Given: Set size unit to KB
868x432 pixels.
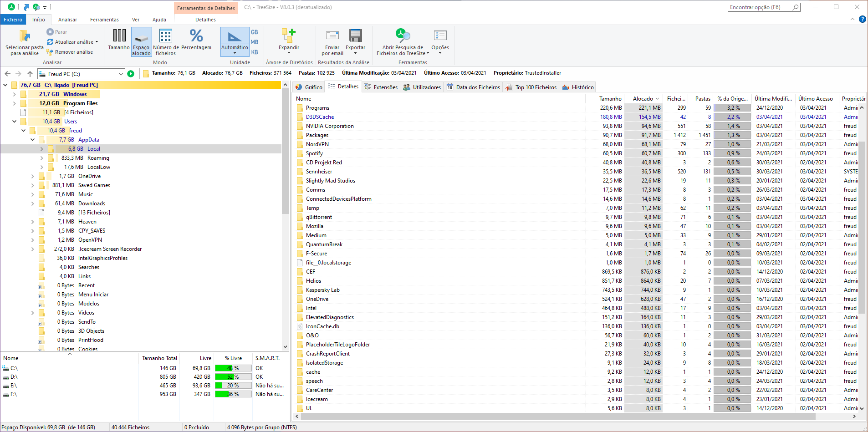Looking at the screenshot, I should pyautogui.click(x=255, y=52).
